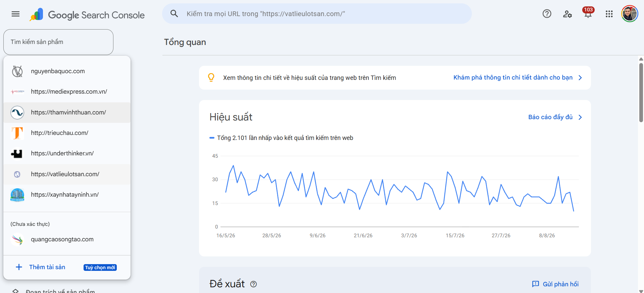Choose http://trieuchau.com/ property
The width and height of the screenshot is (644, 293).
pyautogui.click(x=67, y=133)
